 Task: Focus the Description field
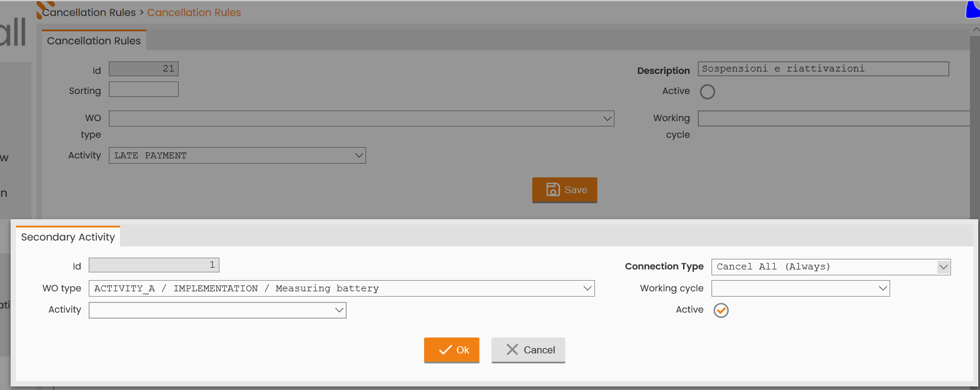[823, 69]
